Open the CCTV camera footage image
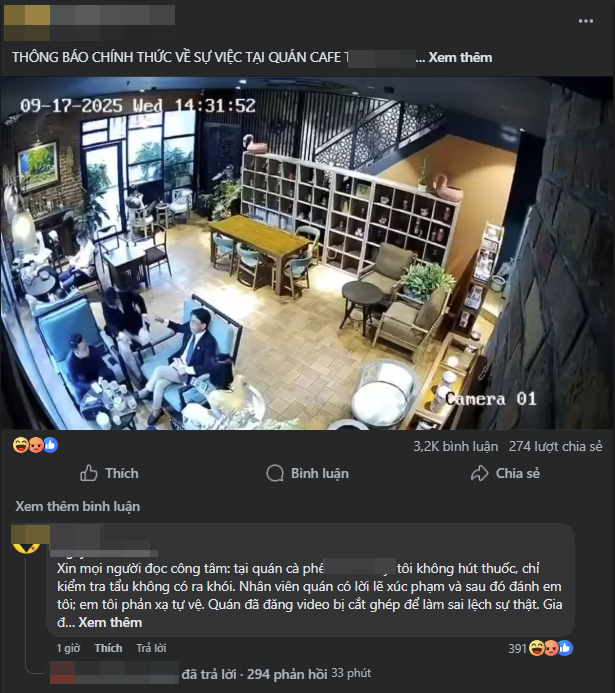The width and height of the screenshot is (615, 693). point(308,253)
